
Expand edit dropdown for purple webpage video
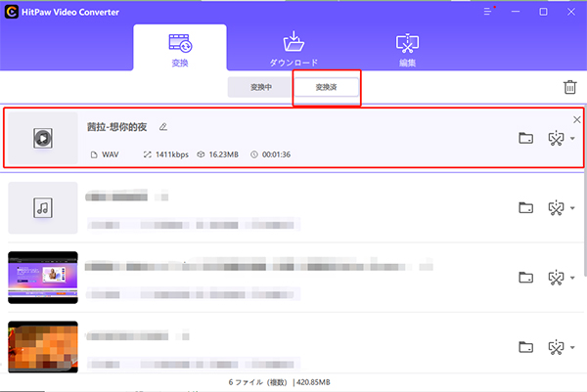point(572,278)
